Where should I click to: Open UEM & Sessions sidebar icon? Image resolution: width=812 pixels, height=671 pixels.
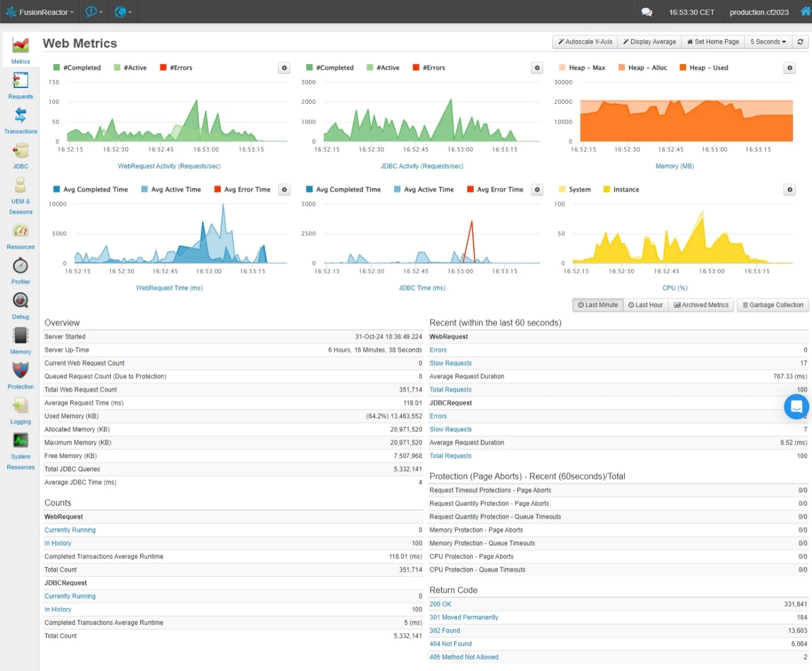click(x=20, y=185)
